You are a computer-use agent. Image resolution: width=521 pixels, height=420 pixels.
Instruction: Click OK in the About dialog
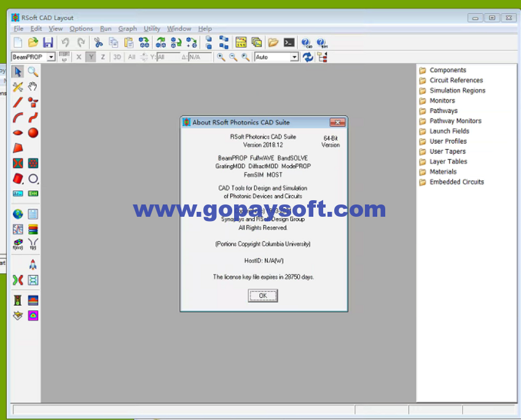tap(263, 295)
